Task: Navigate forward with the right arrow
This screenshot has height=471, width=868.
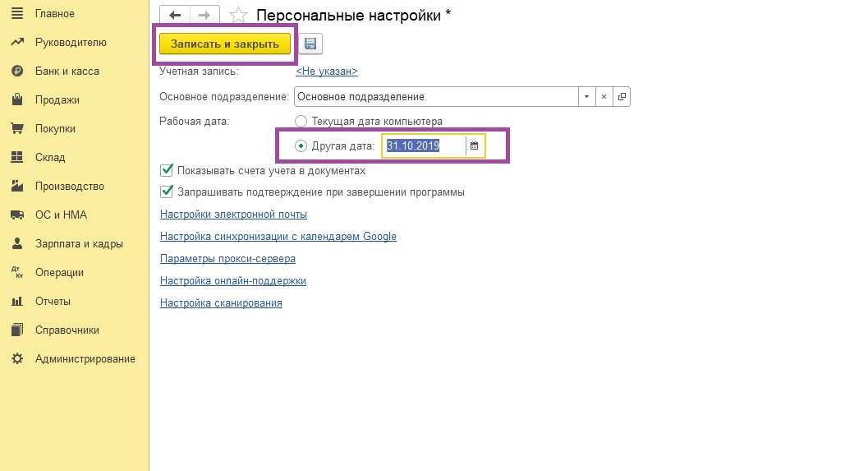Action: click(204, 16)
